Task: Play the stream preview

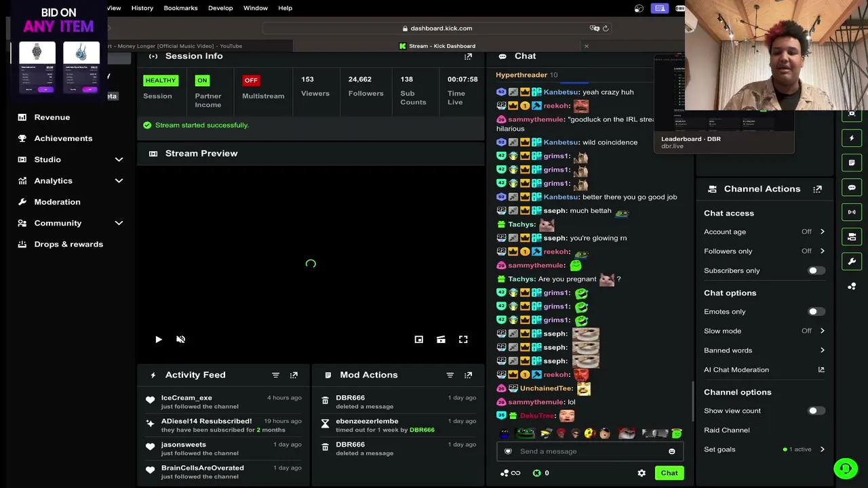Action: coord(159,340)
